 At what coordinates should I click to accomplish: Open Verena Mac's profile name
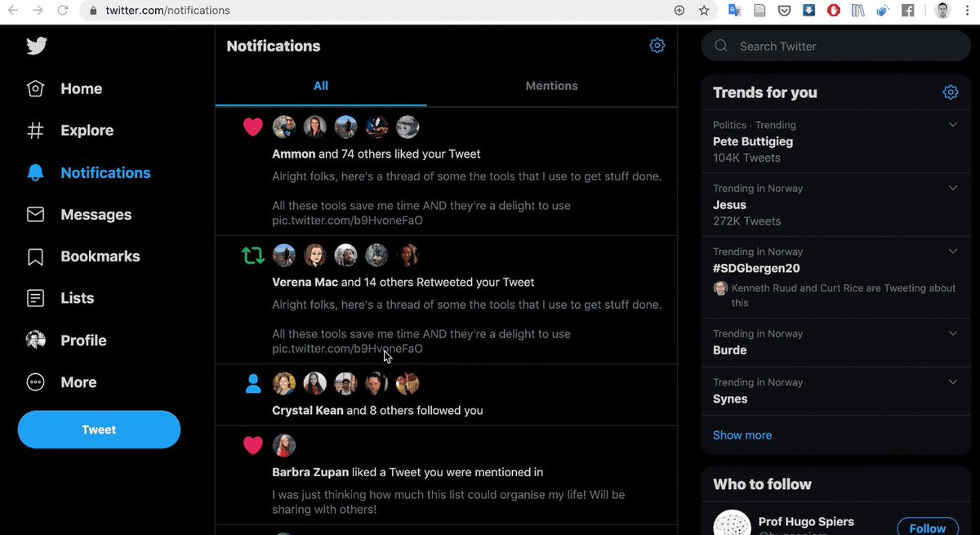pos(305,282)
